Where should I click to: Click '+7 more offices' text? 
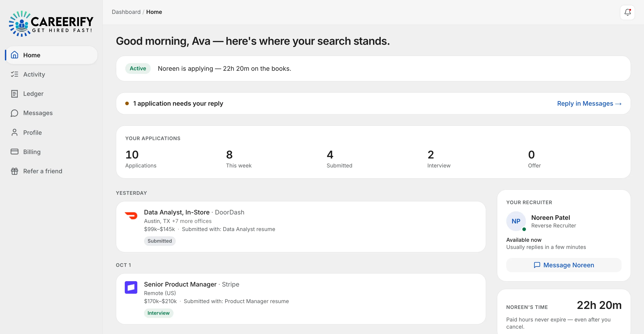tap(192, 221)
